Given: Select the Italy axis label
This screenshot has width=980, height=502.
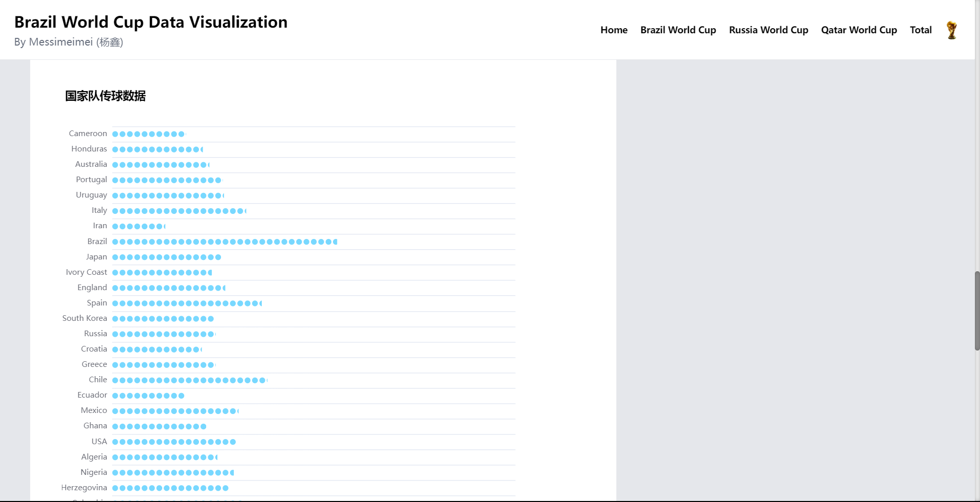Looking at the screenshot, I should (99, 210).
